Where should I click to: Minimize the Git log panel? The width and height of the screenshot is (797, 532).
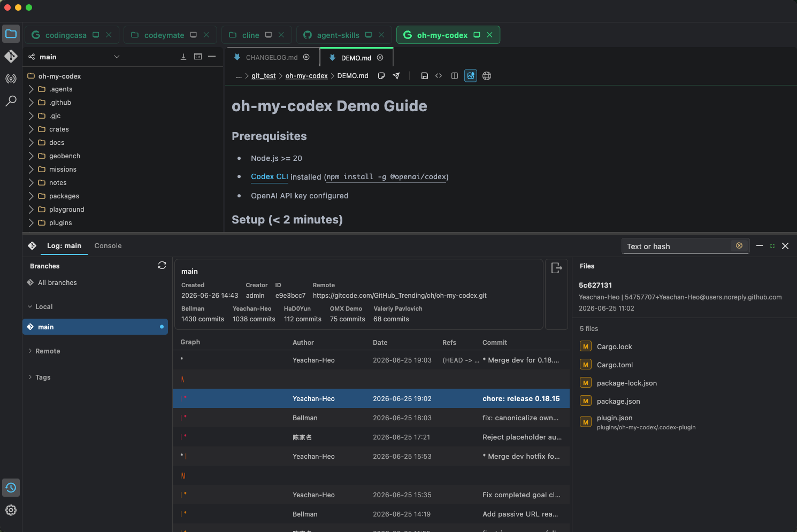click(759, 245)
